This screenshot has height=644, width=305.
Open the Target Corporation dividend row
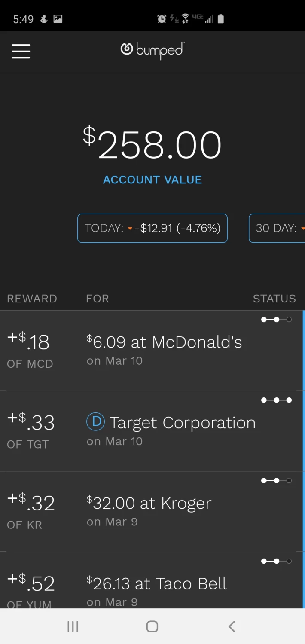[x=152, y=431]
